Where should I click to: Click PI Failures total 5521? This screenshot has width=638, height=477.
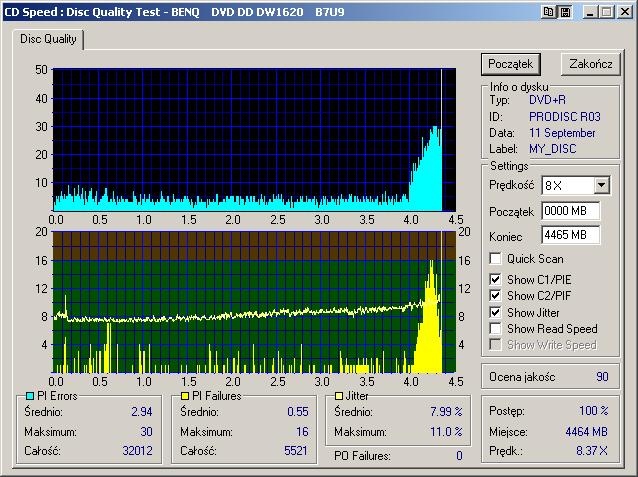296,451
